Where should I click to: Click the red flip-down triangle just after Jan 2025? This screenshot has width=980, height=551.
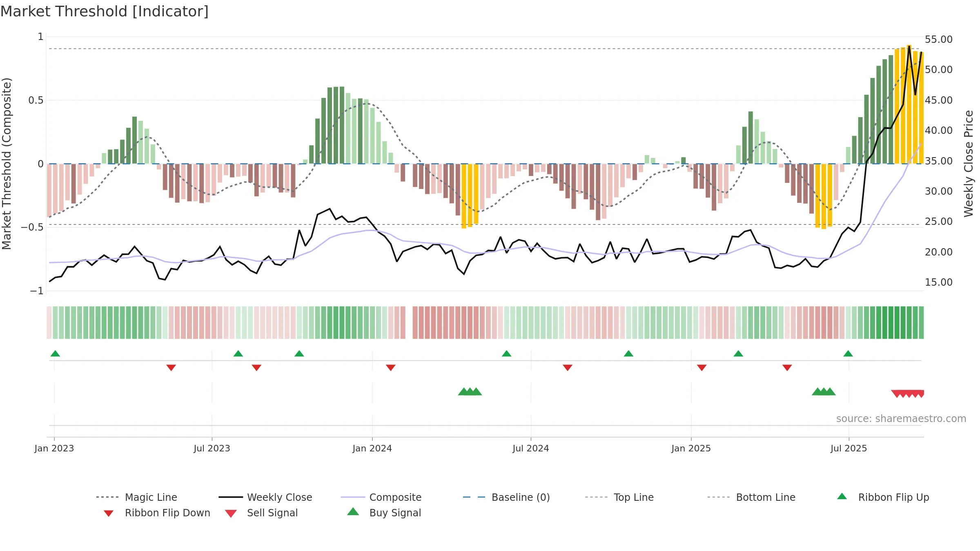point(702,368)
